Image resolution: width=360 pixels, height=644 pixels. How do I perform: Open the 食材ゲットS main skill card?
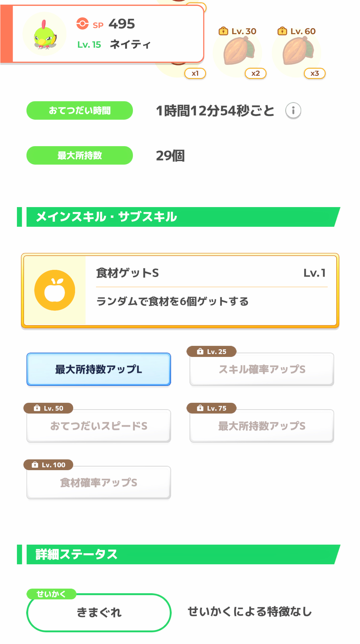click(210, 290)
